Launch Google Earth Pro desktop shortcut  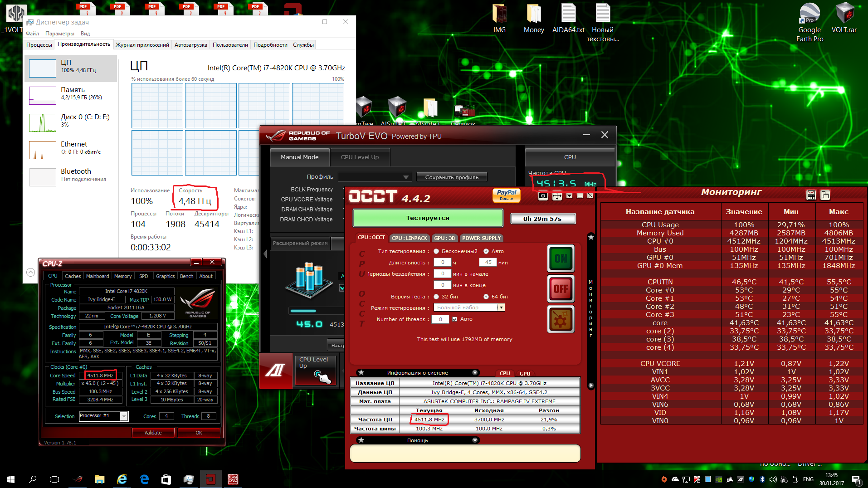pyautogui.click(x=809, y=23)
